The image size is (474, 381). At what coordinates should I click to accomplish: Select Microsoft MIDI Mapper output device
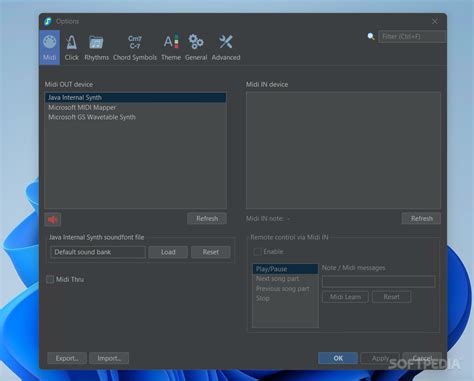click(136, 107)
